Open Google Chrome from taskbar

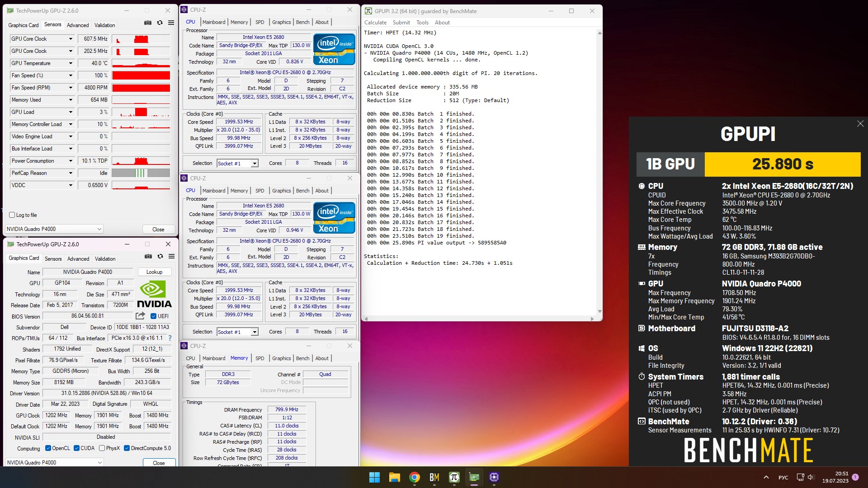point(415,477)
